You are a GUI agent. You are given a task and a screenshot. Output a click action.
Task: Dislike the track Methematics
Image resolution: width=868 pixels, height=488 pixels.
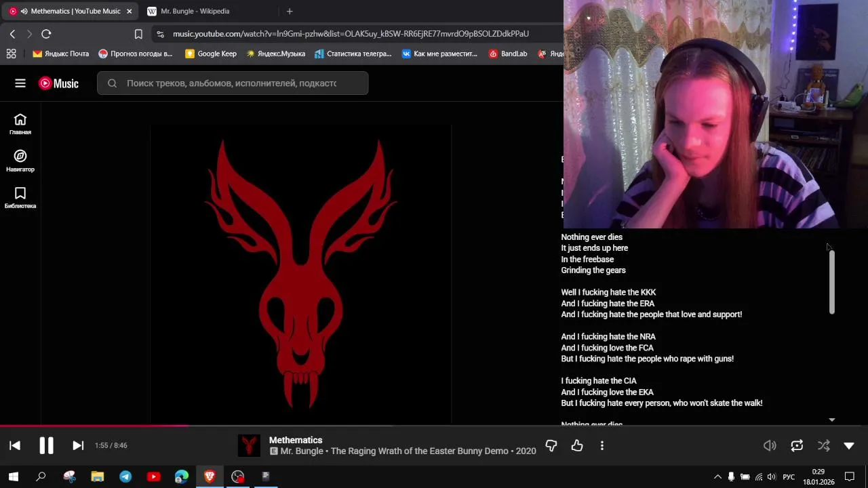coord(551,445)
